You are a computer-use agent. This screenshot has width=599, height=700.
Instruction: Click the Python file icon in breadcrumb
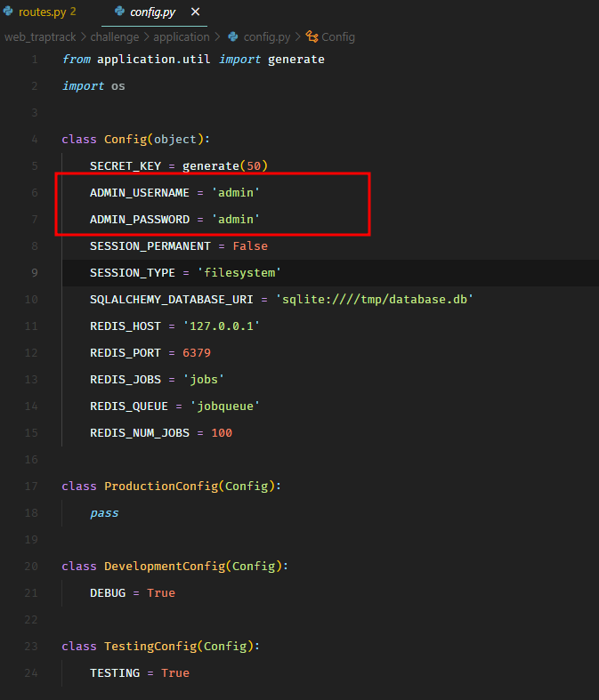(233, 36)
